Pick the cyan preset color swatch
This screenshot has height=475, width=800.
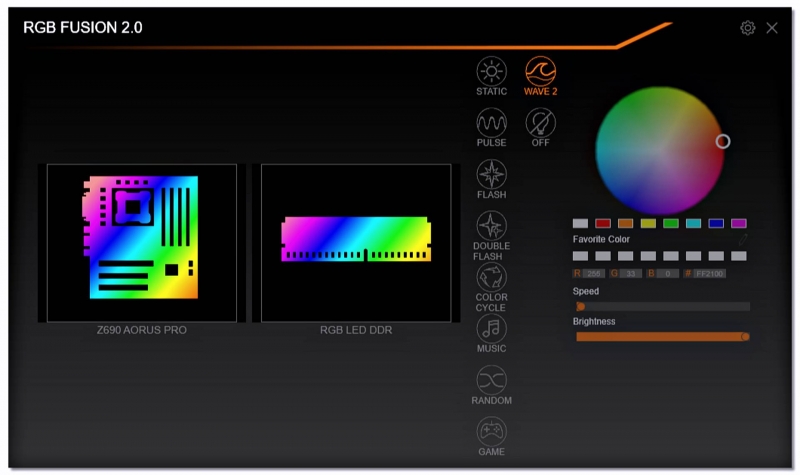pos(693,223)
